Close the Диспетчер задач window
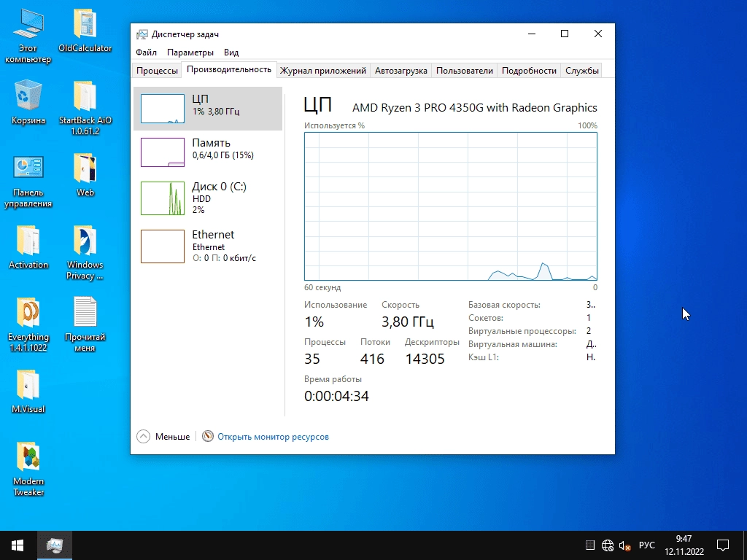This screenshot has height=560, width=747. (598, 34)
